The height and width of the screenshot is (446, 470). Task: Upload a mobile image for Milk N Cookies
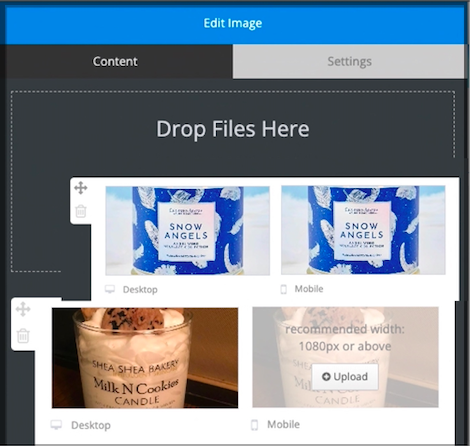(x=345, y=377)
